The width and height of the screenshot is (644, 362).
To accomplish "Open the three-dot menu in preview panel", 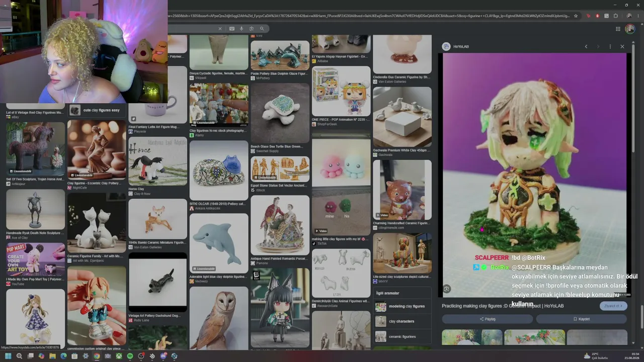I will pyautogui.click(x=610, y=46).
